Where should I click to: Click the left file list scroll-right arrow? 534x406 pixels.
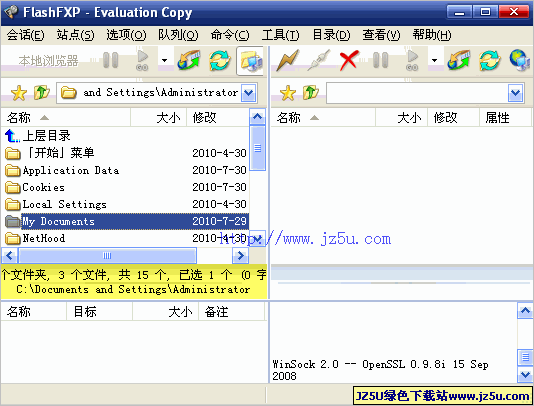click(x=240, y=255)
